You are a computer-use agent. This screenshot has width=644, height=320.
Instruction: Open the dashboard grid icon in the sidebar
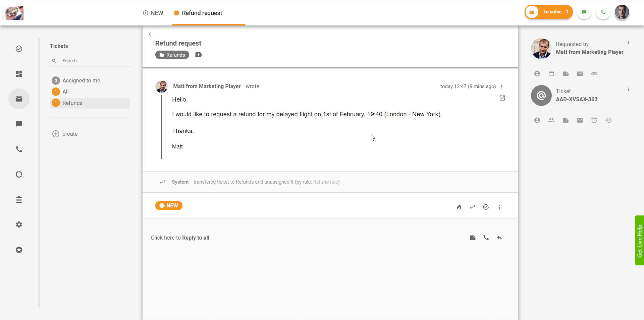click(19, 74)
